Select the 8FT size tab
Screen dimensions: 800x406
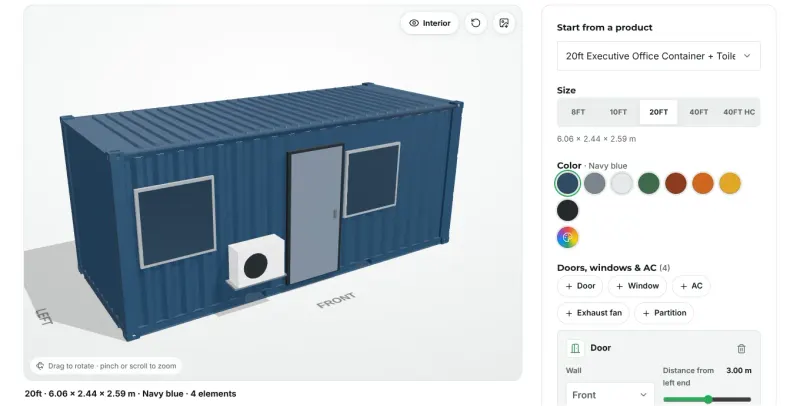pyautogui.click(x=578, y=112)
